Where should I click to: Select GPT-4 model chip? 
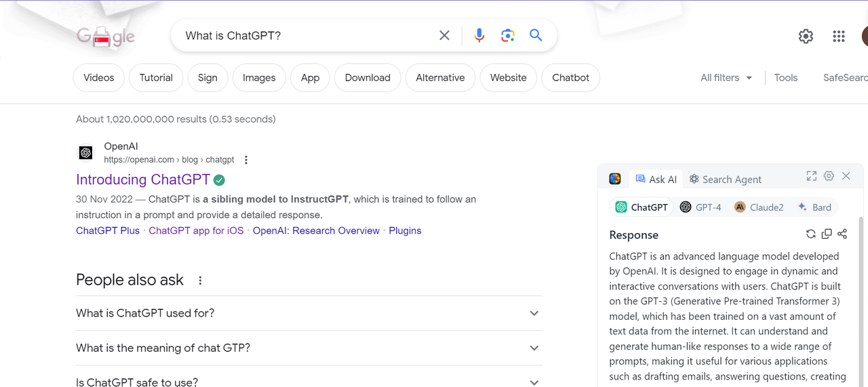(701, 207)
